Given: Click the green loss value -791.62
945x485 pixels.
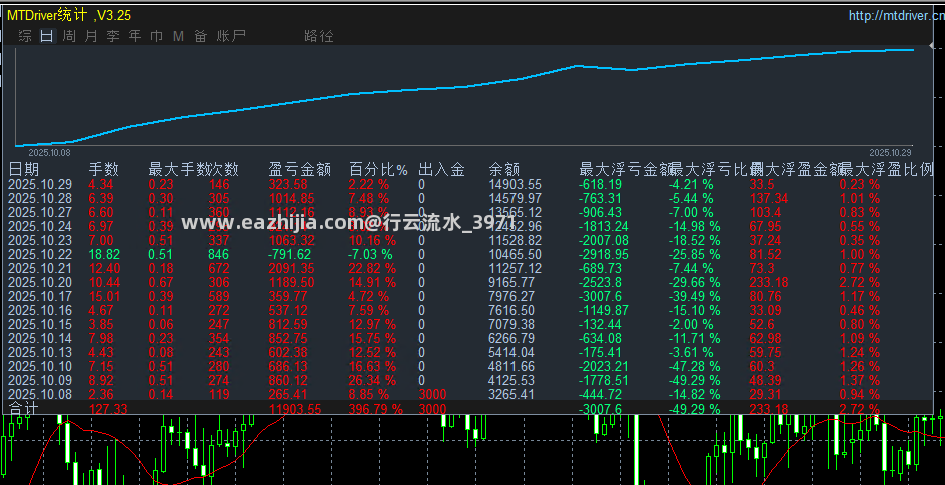Looking at the screenshot, I should coord(290,254).
